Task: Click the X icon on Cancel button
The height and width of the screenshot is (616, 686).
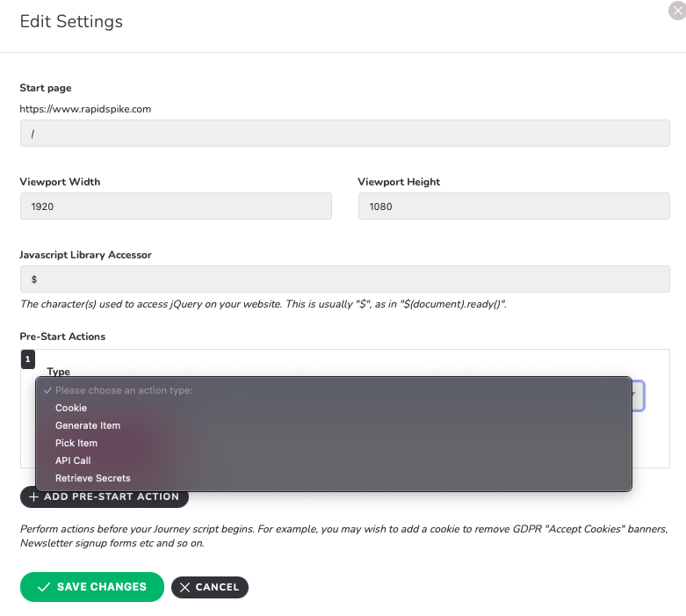Action: pos(184,588)
